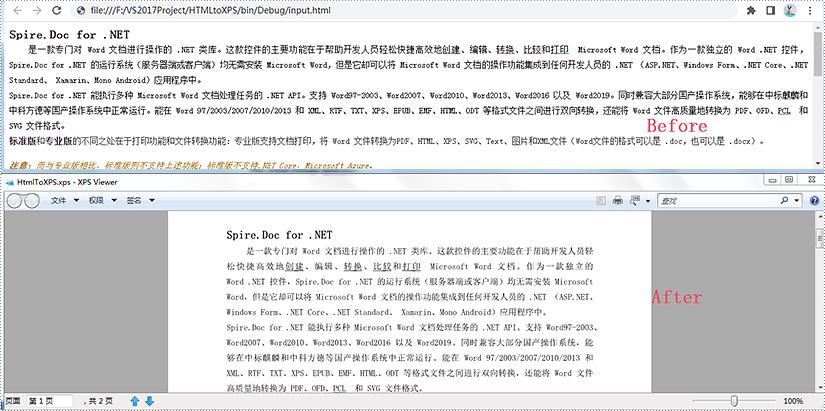The width and height of the screenshot is (825, 411).
Task: Open XPS Viewer help
Action: coord(814,201)
